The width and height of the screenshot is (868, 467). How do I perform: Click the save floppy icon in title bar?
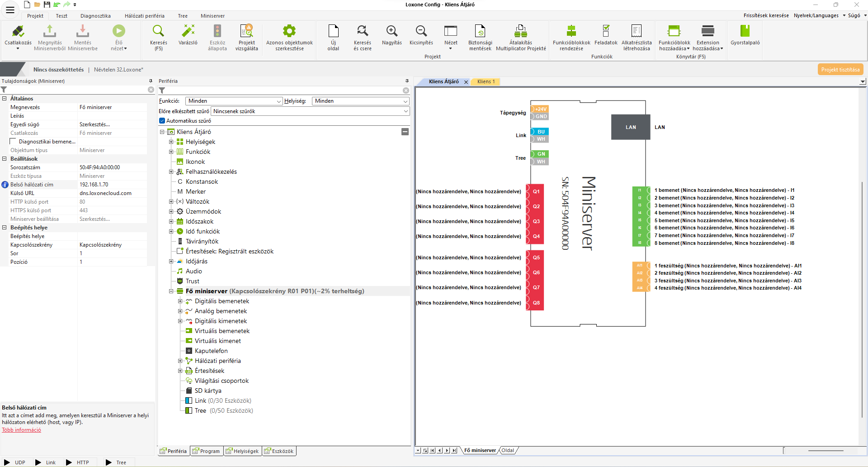tap(47, 5)
